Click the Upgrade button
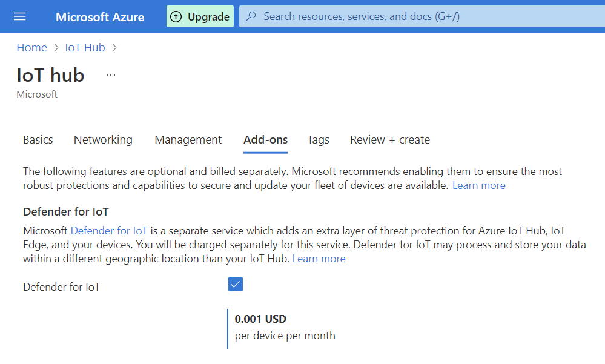Screen dimensions: 605x364 (x=200, y=16)
